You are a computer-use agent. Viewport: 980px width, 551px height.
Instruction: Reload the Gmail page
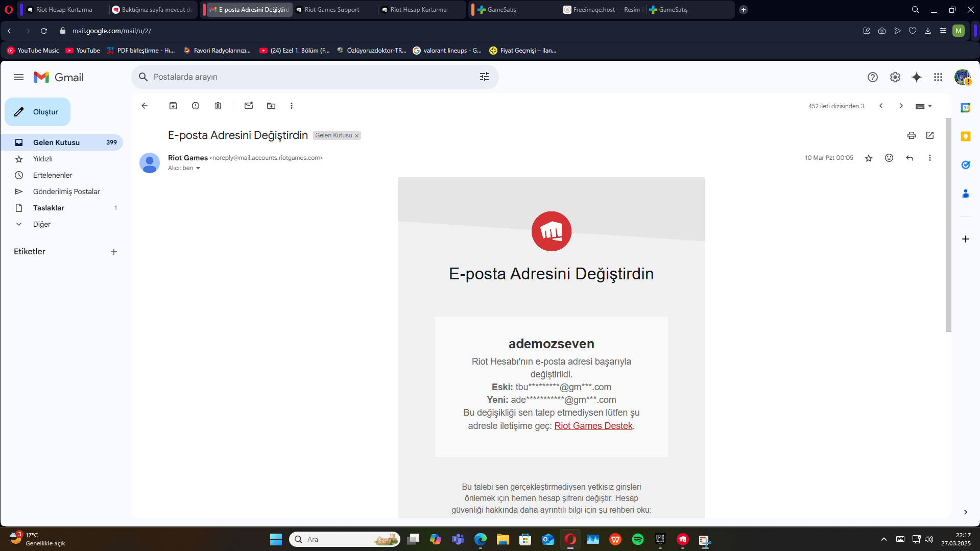click(x=44, y=31)
